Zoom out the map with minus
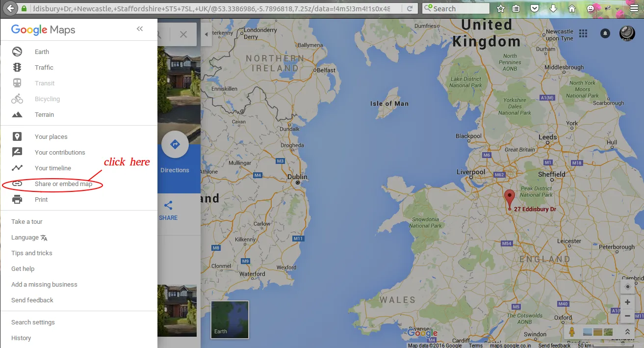The height and width of the screenshot is (348, 644). [x=627, y=316]
